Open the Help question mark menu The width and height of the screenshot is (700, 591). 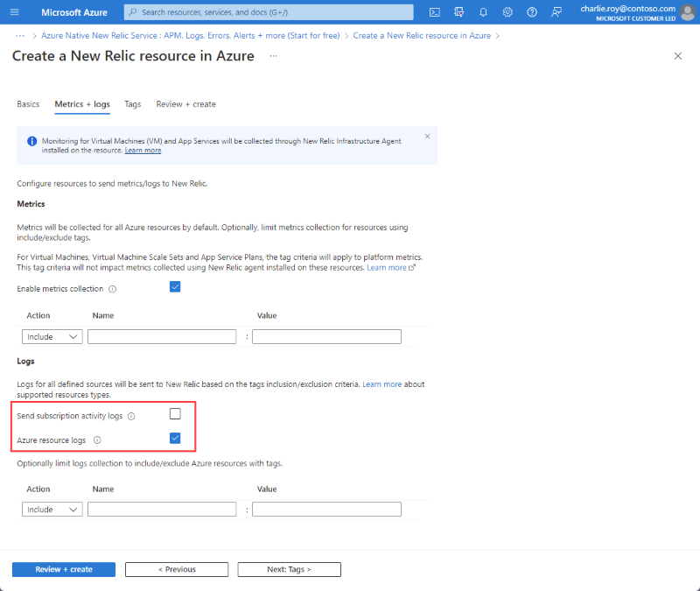pyautogui.click(x=532, y=12)
